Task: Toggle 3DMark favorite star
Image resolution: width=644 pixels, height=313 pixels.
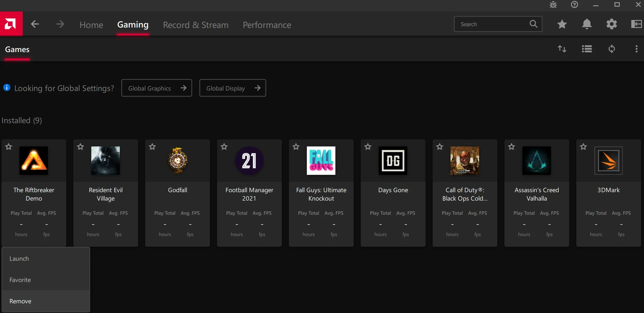Action: pos(583,147)
